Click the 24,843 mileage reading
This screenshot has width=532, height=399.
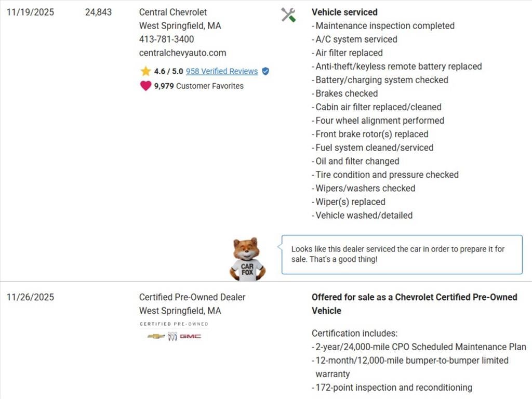click(98, 12)
